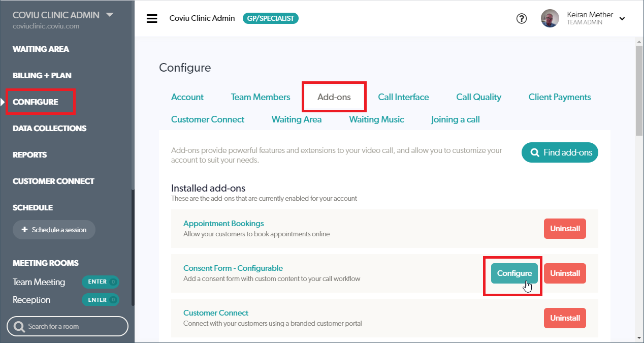
Task: Click the Team Meeting room name
Action: point(39,282)
